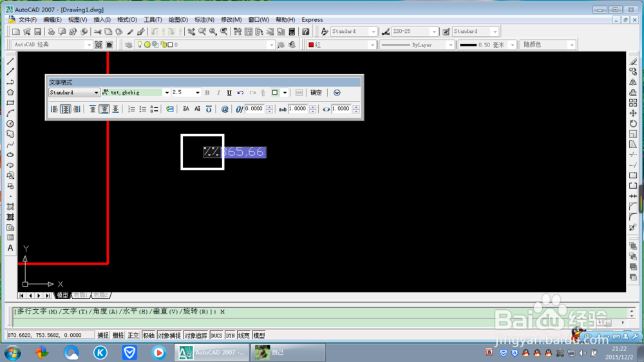Image resolution: width=644 pixels, height=362 pixels.
Task: Click the Match Properties brush icon
Action: (130, 32)
